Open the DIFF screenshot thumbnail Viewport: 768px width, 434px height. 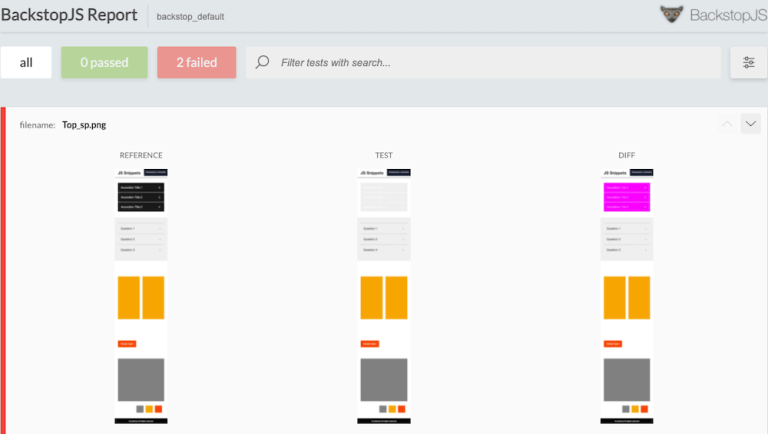627,295
